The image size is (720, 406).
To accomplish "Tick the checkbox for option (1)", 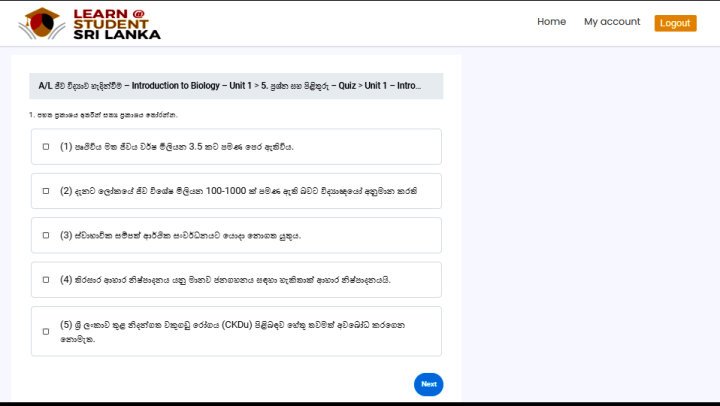I will pos(46,147).
